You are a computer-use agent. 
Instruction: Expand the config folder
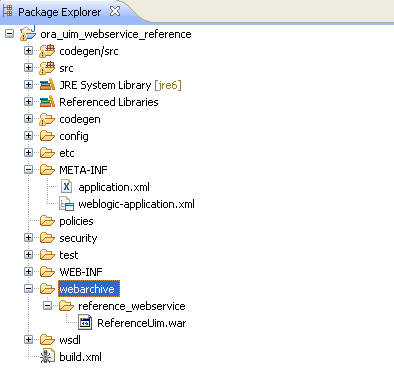[x=29, y=136]
